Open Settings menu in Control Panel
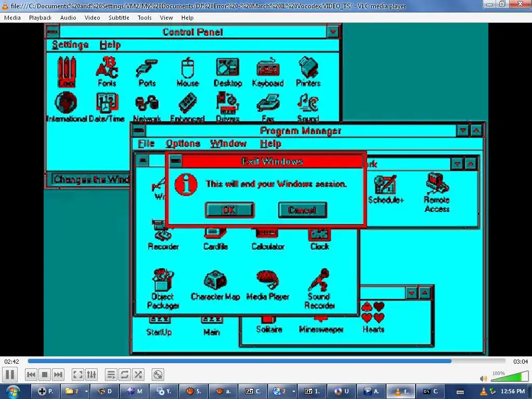The height and width of the screenshot is (399, 532). click(x=70, y=45)
